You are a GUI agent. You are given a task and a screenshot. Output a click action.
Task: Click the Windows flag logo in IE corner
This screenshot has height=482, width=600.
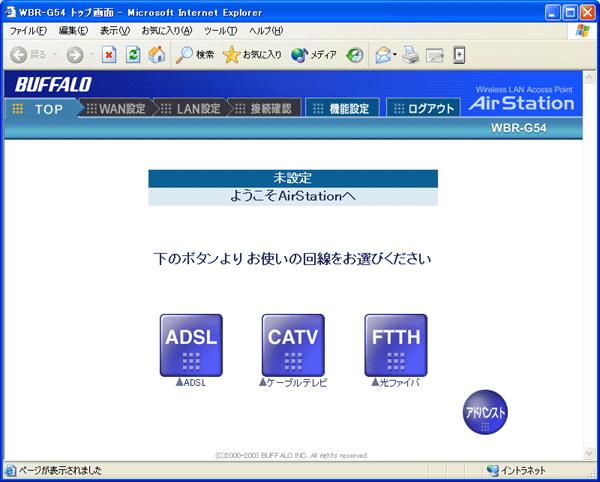(583, 31)
